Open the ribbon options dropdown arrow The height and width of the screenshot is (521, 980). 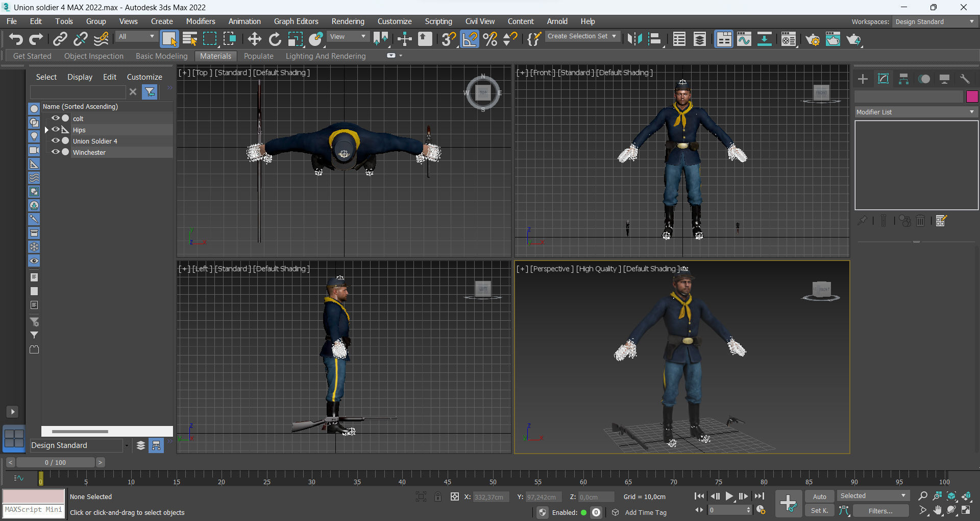[401, 56]
